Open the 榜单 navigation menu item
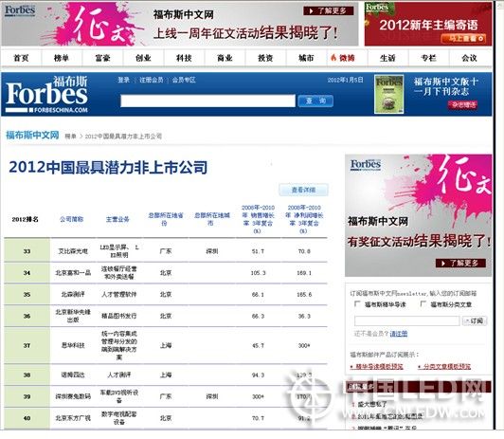504x439 pixels. 62,58
